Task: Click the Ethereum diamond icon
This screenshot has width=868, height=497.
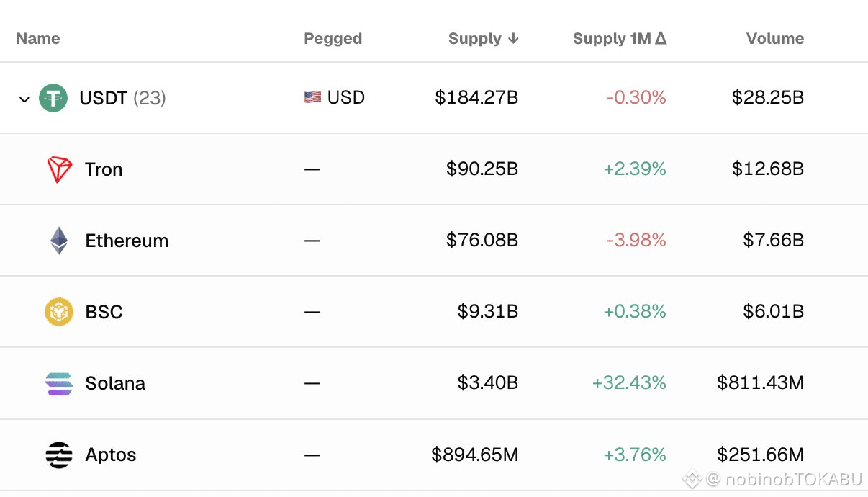Action: [59, 241]
